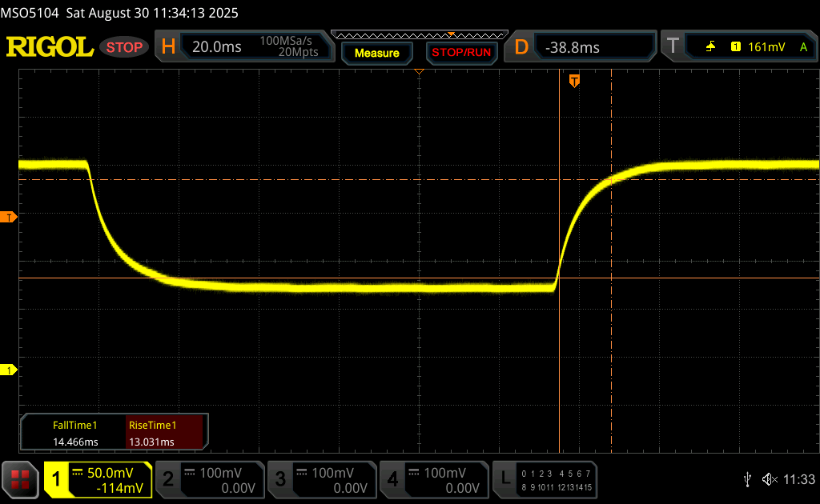Viewport: 820px width, 504px height.
Task: Toggle channel 3 on
Action: click(280, 479)
